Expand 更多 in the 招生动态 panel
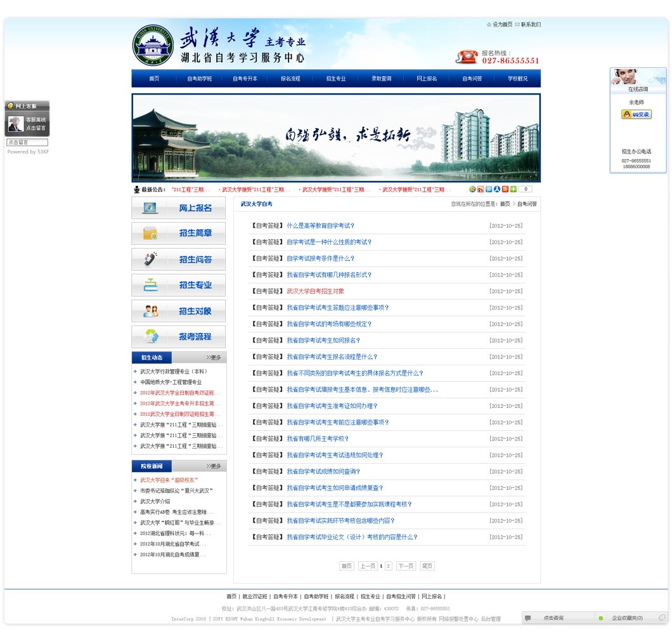 click(x=214, y=357)
